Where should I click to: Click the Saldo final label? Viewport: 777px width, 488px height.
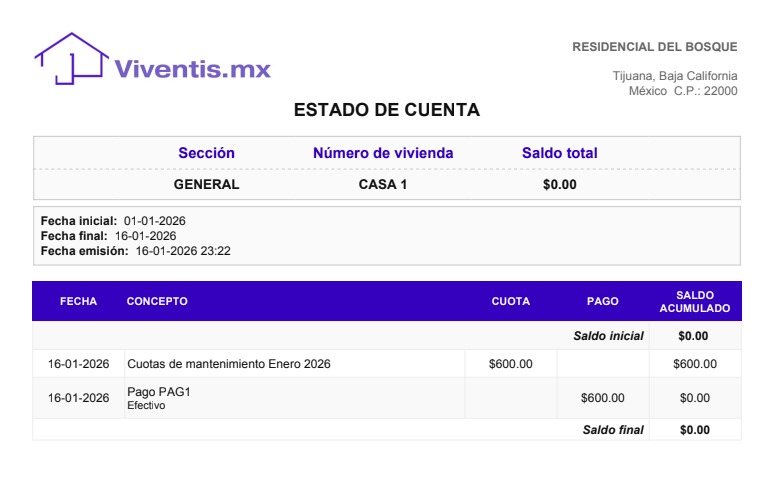[x=613, y=430]
